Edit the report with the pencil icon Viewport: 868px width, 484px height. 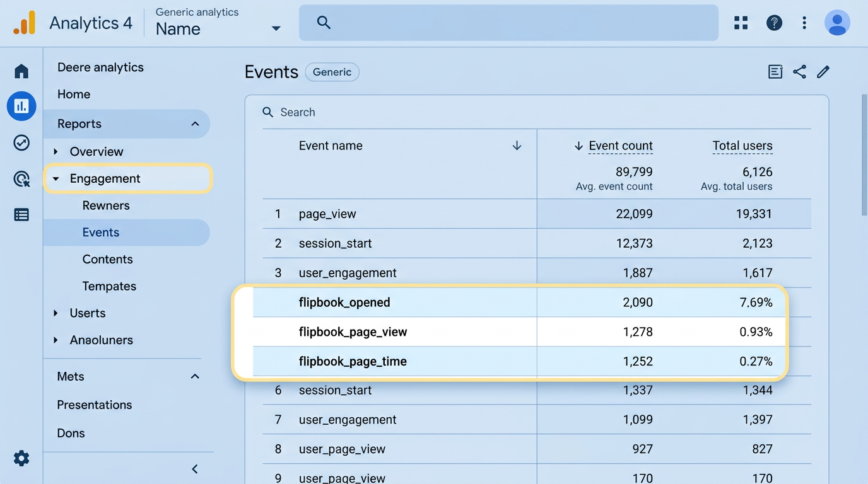[x=823, y=71]
